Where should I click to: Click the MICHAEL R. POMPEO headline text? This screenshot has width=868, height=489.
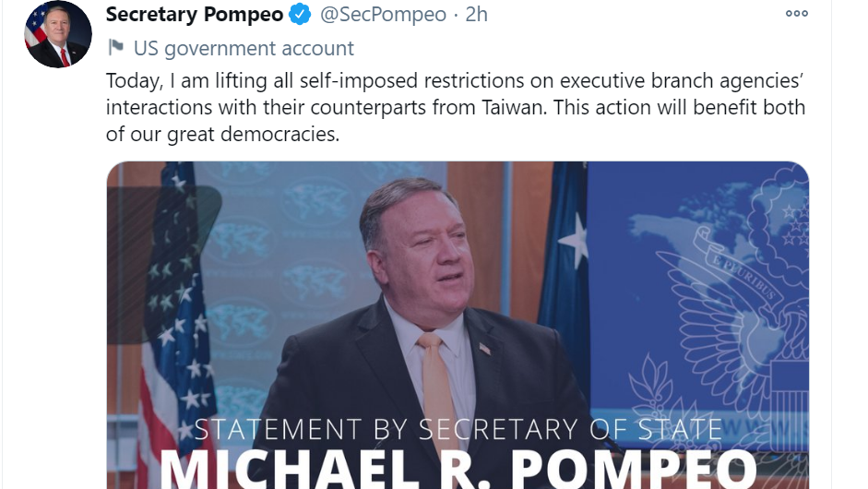[458, 470]
